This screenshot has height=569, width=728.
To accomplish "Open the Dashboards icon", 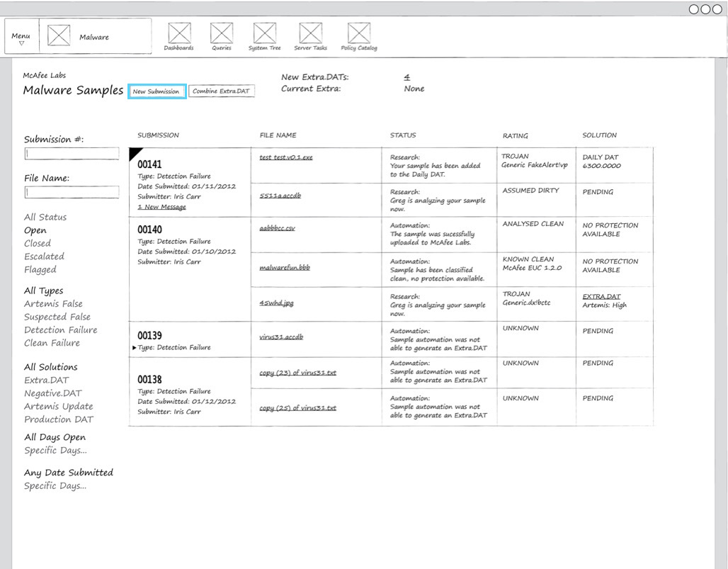I will pos(179,33).
